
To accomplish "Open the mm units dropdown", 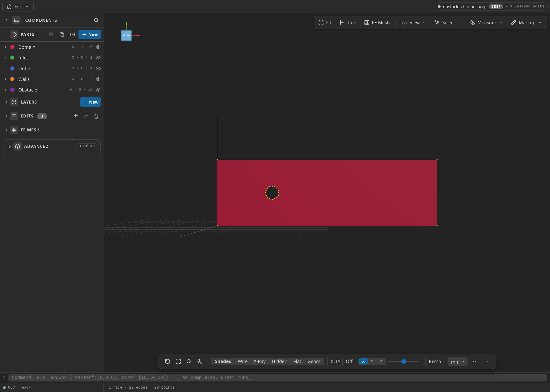I will pos(457,362).
